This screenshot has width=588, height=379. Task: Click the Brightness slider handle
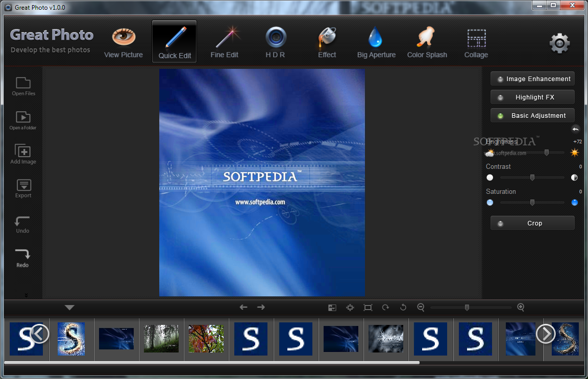point(547,153)
